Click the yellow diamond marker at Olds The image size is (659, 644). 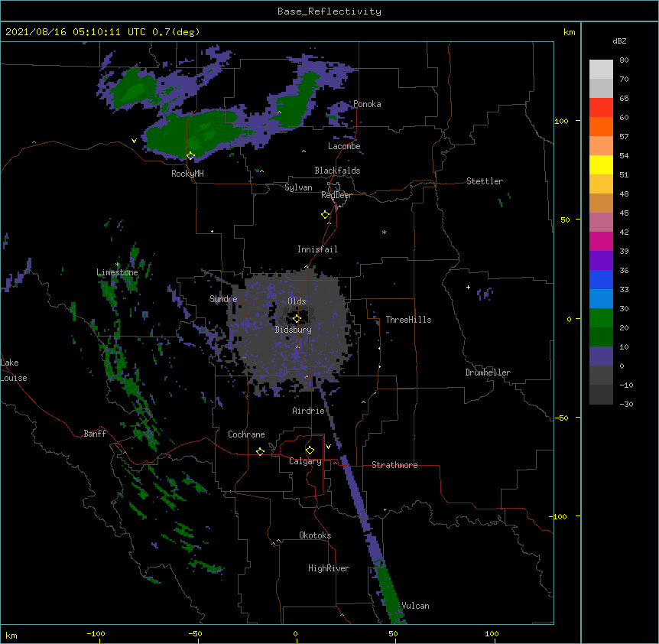(297, 319)
